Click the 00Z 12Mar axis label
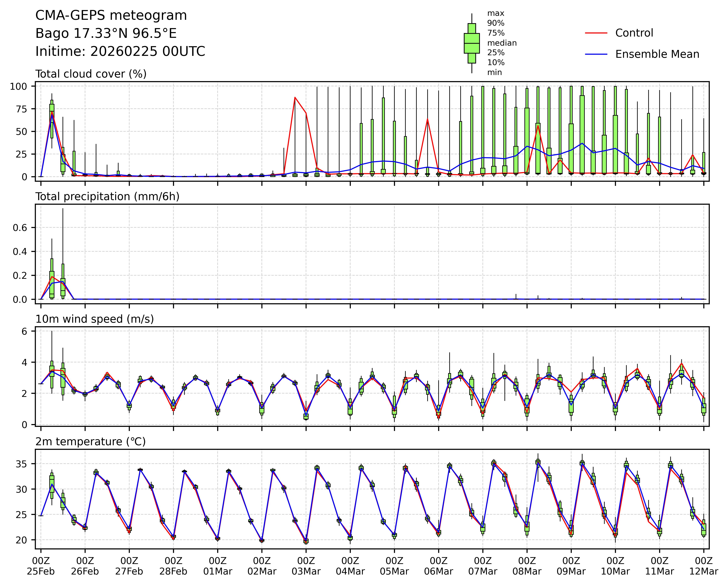Image resolution: width=728 pixels, height=586 pixels. 703,566
